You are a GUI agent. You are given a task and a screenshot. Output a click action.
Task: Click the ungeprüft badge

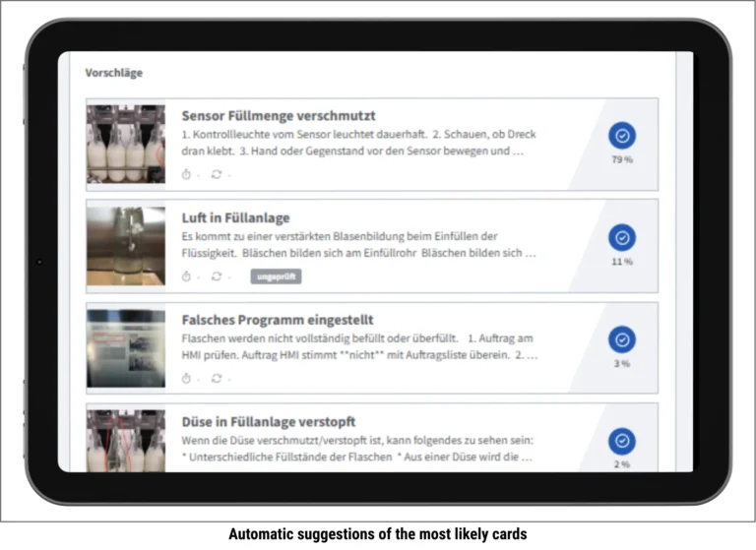[x=276, y=276]
